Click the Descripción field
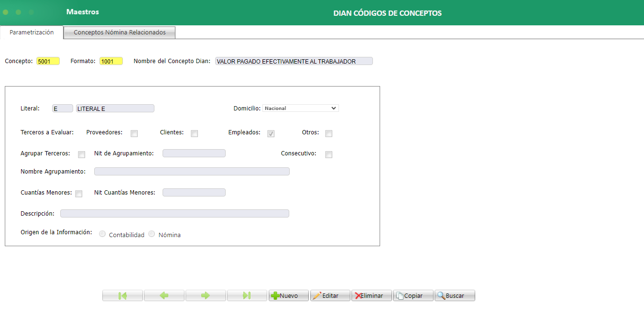The width and height of the screenshot is (644, 316). click(x=175, y=214)
